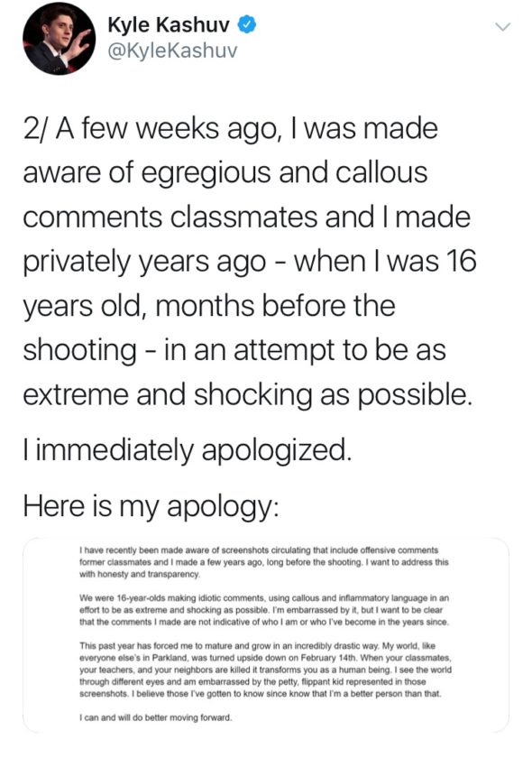Image resolution: width=532 pixels, height=767 pixels.
Task: Open Kyle Kashuv's profile avatar
Action: pyautogui.click(x=60, y=39)
